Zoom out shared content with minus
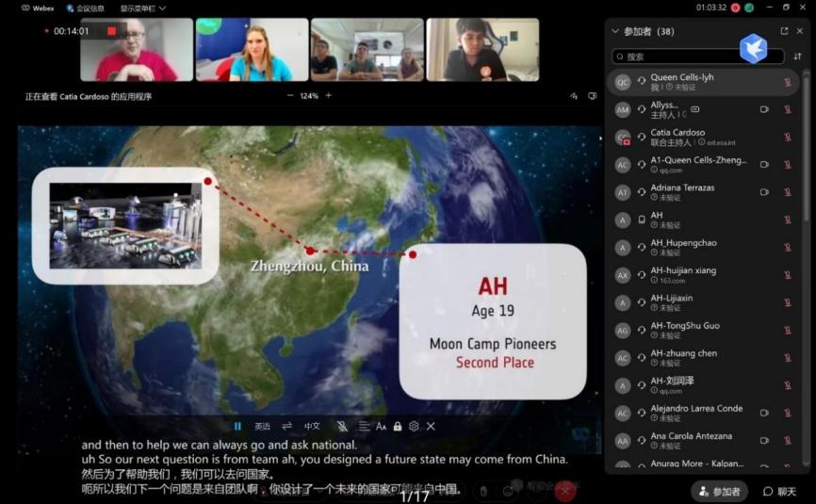The width and height of the screenshot is (816, 504). click(x=289, y=96)
